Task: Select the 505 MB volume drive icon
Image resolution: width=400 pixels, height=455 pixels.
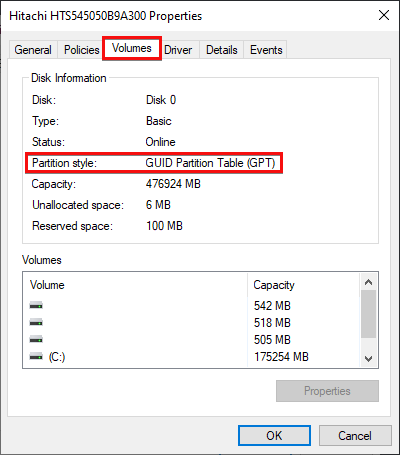Action: 36,339
